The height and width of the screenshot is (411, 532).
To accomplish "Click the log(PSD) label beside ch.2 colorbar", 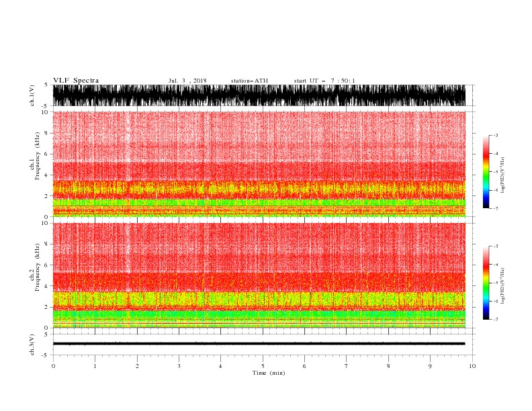I will tap(503, 285).
